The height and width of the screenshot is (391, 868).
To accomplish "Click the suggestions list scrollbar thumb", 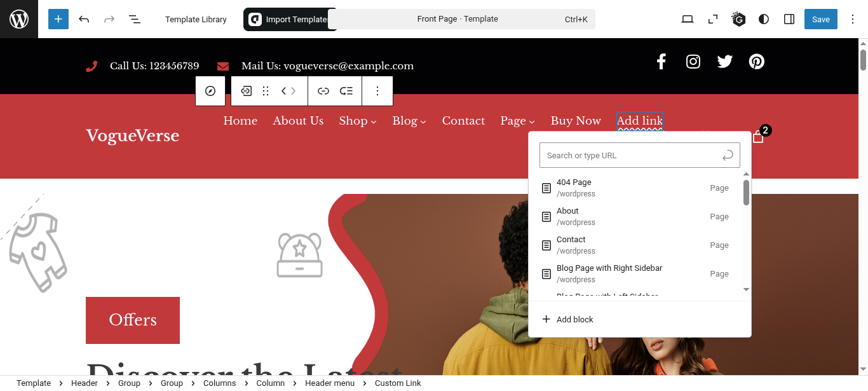I will click(746, 193).
